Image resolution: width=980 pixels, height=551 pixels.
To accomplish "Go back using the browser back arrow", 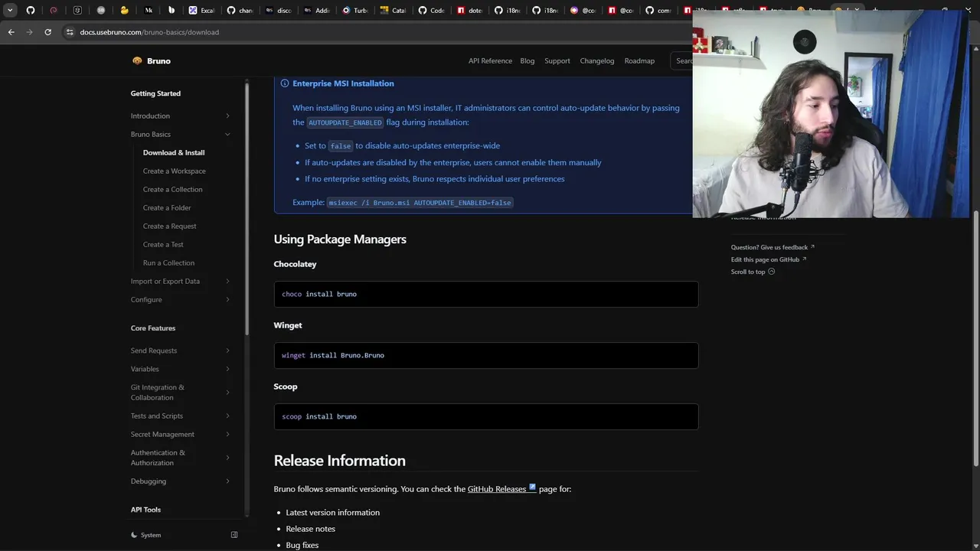I will pyautogui.click(x=11, y=32).
